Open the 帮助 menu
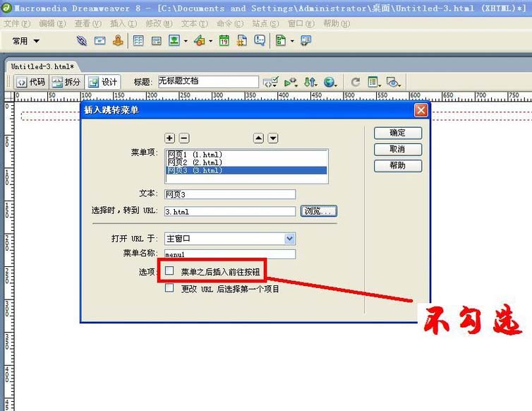 [337, 23]
